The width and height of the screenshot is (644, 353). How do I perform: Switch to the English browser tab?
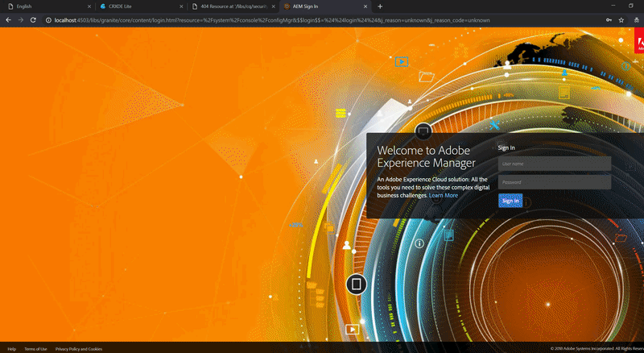click(47, 6)
